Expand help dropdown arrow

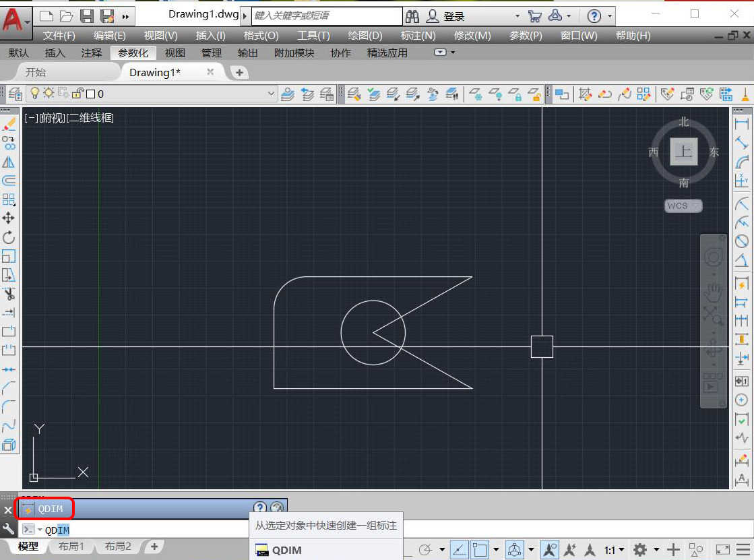pos(610,16)
